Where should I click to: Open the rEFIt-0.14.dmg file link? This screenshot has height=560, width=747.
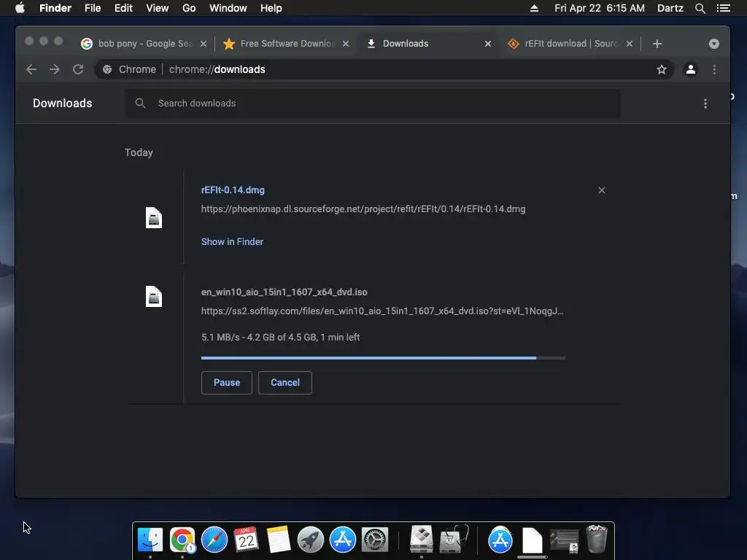[x=233, y=190]
